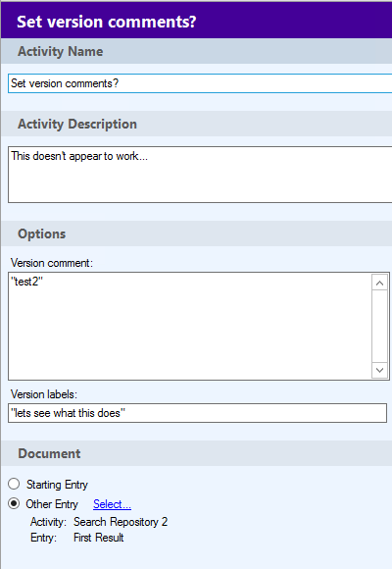
Task: Focus the Activity Description text box
Action: pos(200,175)
